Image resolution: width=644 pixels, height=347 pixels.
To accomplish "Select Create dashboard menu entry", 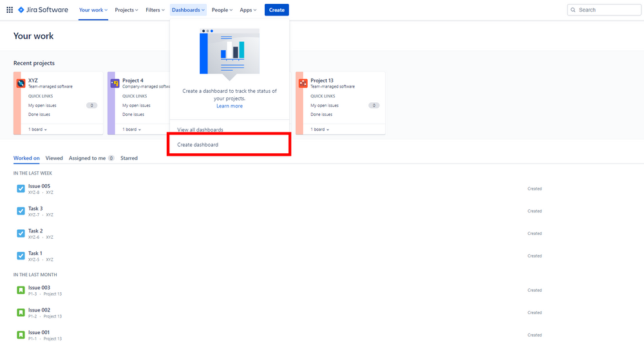I will coord(229,145).
